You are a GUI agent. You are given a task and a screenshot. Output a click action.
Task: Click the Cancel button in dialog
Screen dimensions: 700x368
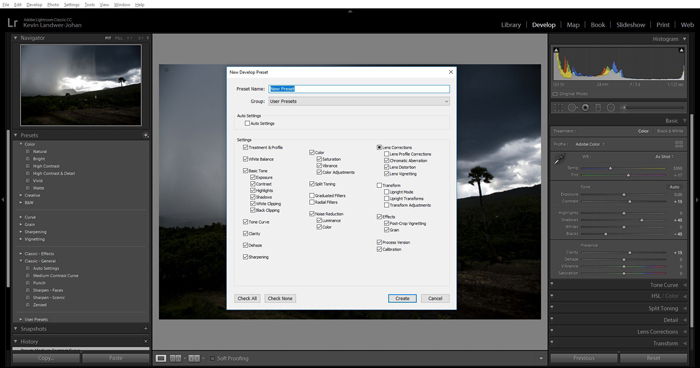pos(435,298)
